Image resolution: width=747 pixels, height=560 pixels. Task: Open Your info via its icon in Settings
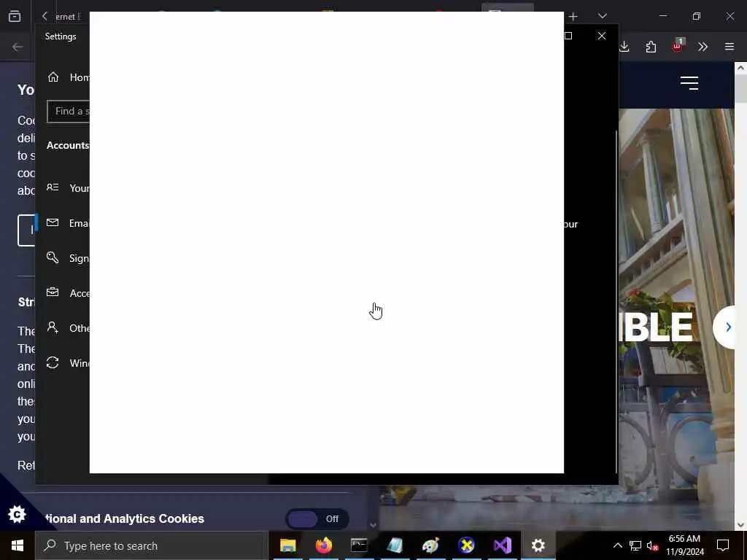pyautogui.click(x=53, y=187)
